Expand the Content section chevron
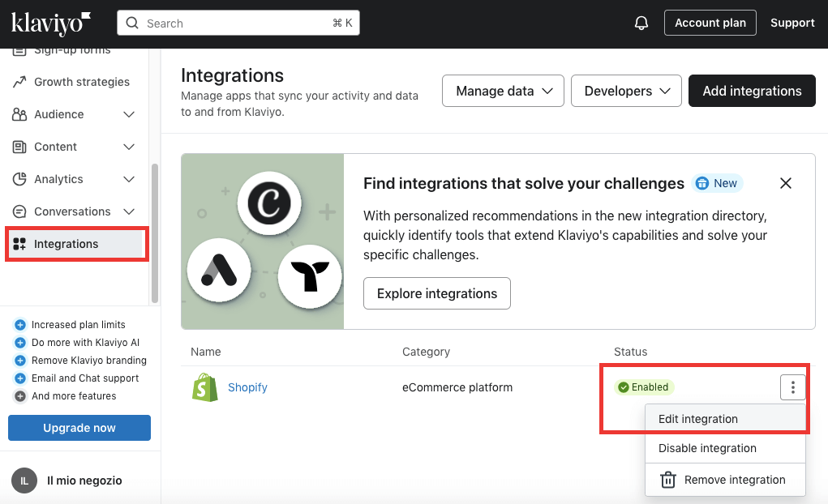The image size is (828, 504). (129, 147)
